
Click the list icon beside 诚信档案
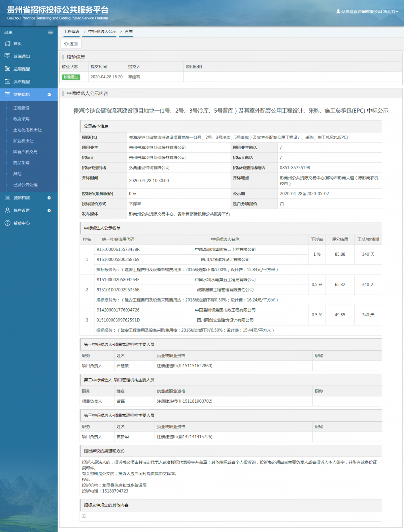pyautogui.click(x=7, y=198)
